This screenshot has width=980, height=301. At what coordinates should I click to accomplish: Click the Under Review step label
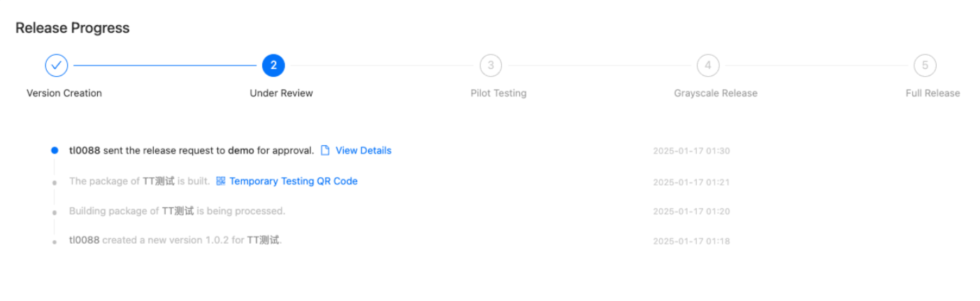tap(281, 94)
